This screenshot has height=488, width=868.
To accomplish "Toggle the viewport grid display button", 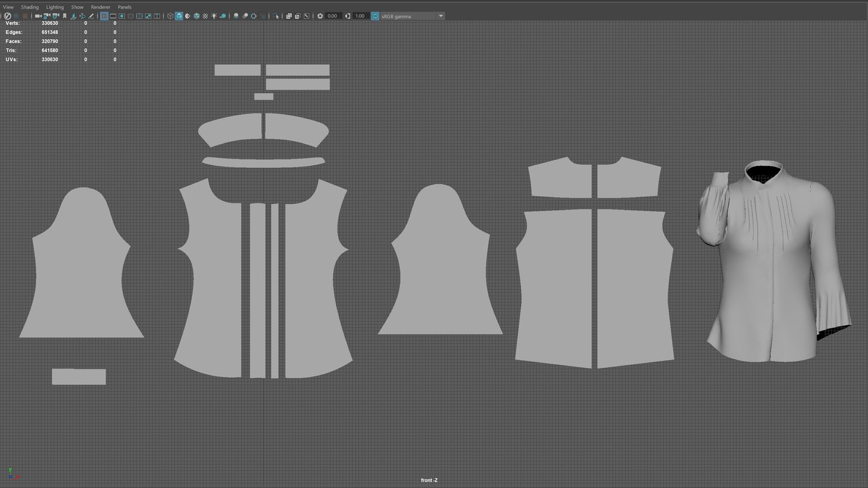I will click(104, 16).
